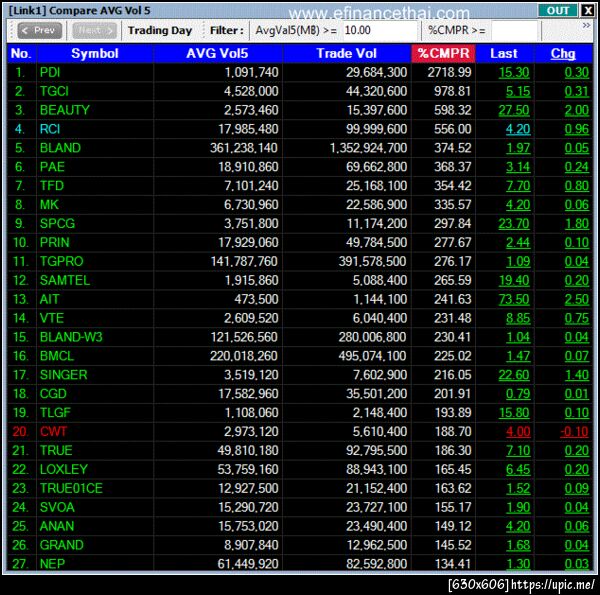600x595 pixels.
Task: Select the PDI symbol
Action: click(x=50, y=72)
